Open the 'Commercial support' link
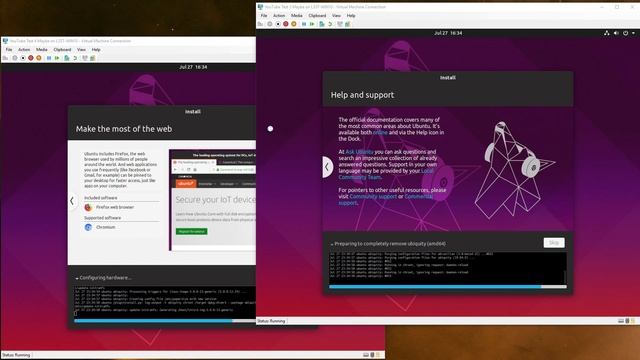Image resolution: width=640 pixels, height=360 pixels. 386,200
